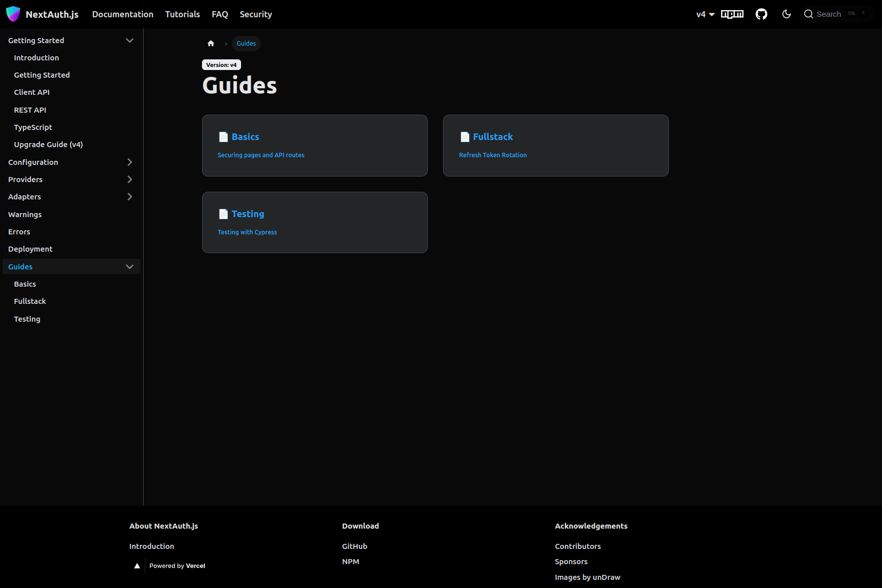Viewport: 882px width, 588px height.
Task: Open Fullstack under Guides in sidebar
Action: click(x=30, y=301)
